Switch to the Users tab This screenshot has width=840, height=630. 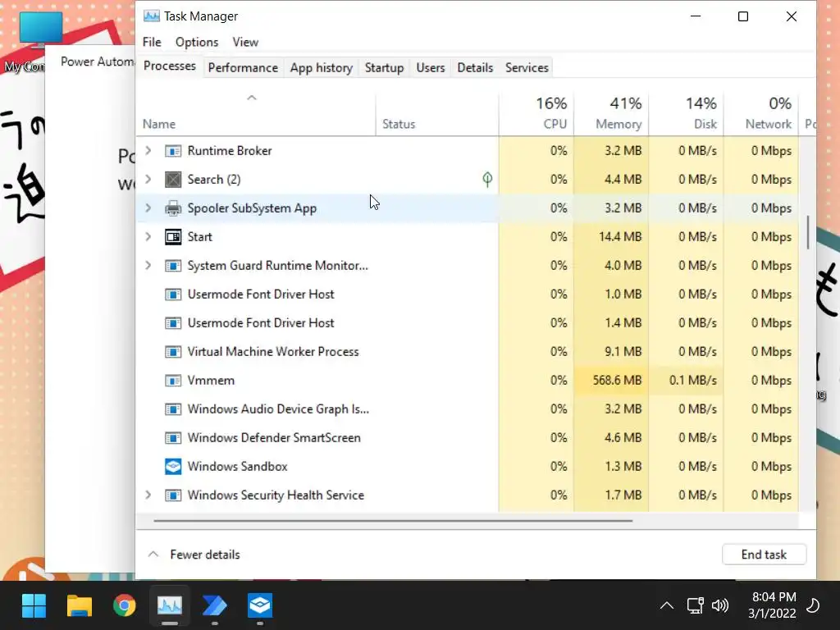[x=430, y=68]
